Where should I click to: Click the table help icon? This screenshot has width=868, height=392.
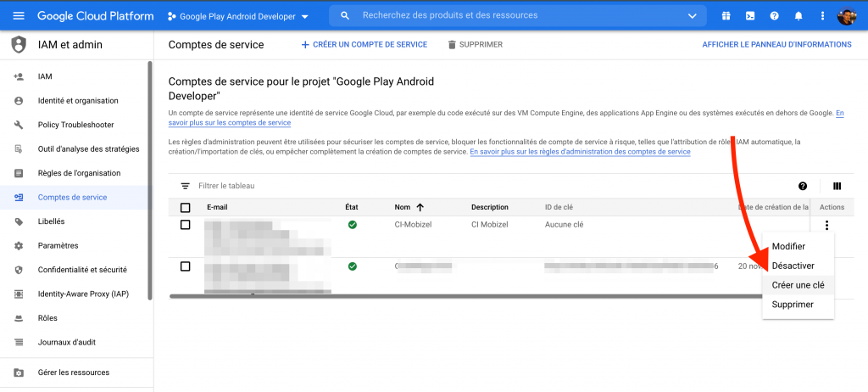click(803, 186)
